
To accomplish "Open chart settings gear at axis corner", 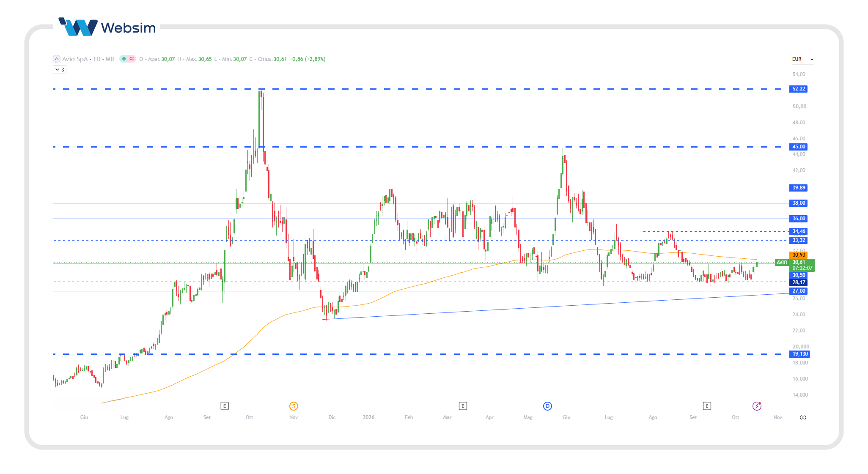I will point(803,417).
